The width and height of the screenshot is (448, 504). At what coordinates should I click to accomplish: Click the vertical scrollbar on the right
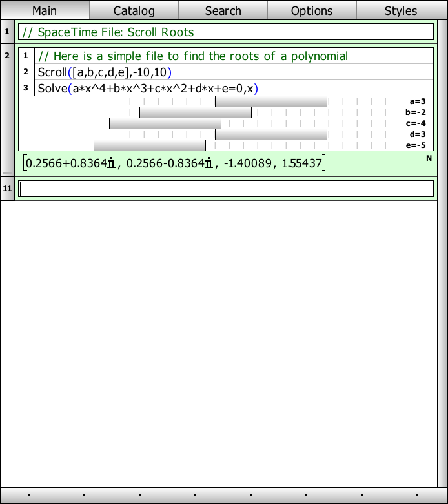point(442,258)
